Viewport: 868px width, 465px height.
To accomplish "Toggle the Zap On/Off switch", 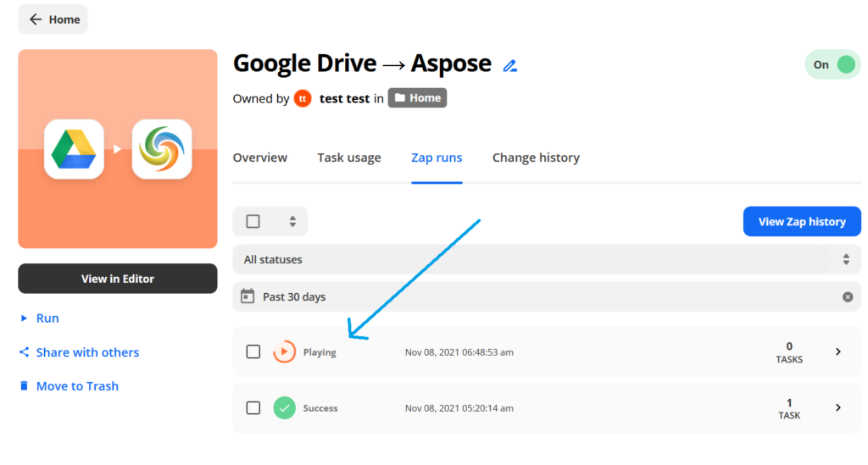I will point(832,64).
